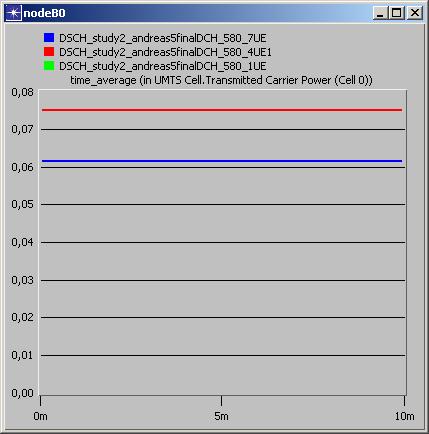This screenshot has width=429, height=434.
Task: Click the 0,07 y-axis label
Action: pos(23,129)
